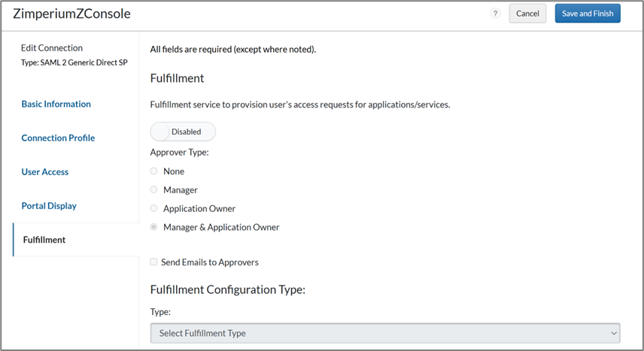Viewport: 644px width, 351px height.
Task: Select the Fulfillment sidebar tab
Action: click(44, 240)
